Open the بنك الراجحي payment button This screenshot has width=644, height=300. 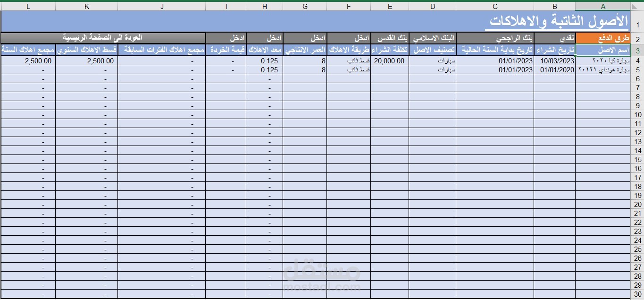(x=495, y=38)
